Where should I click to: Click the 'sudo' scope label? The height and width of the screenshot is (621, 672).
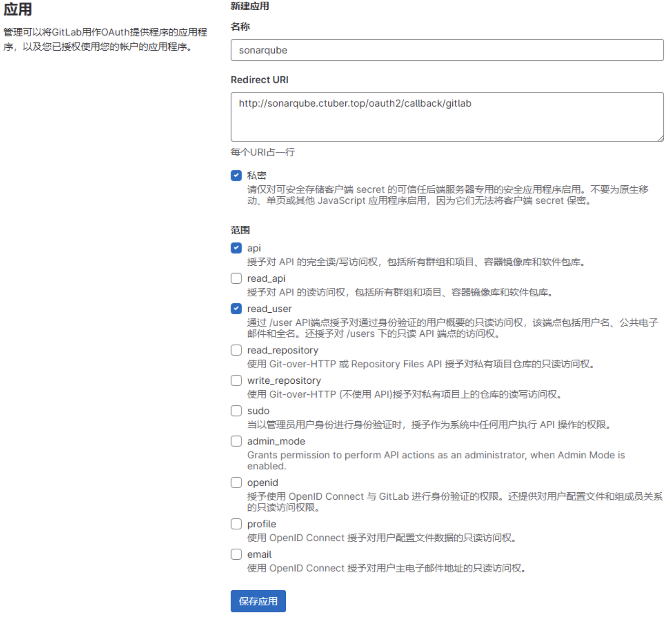258,411
